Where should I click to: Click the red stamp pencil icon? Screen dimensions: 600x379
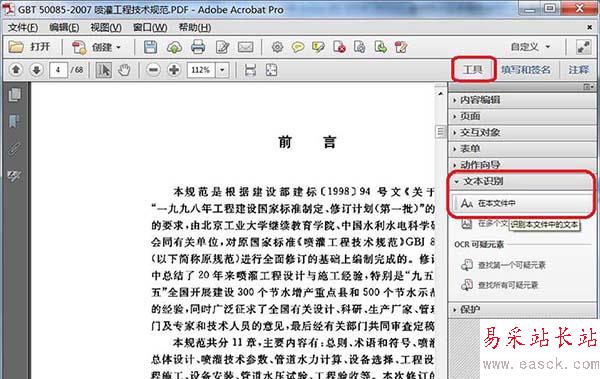[x=401, y=47]
